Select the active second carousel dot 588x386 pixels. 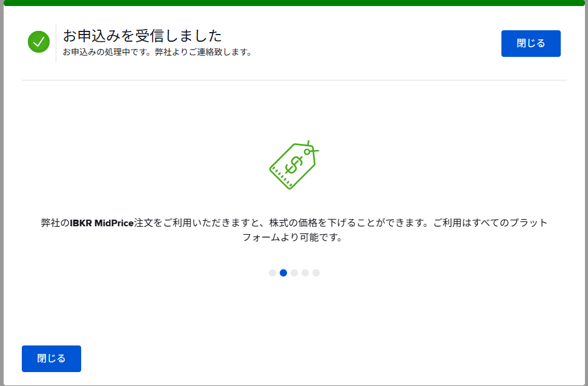pos(283,273)
